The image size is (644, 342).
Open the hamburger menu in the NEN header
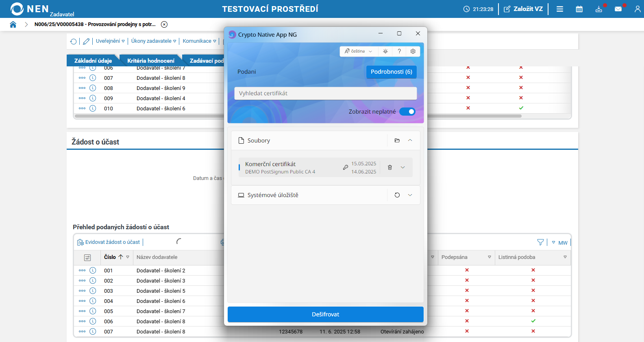(560, 9)
